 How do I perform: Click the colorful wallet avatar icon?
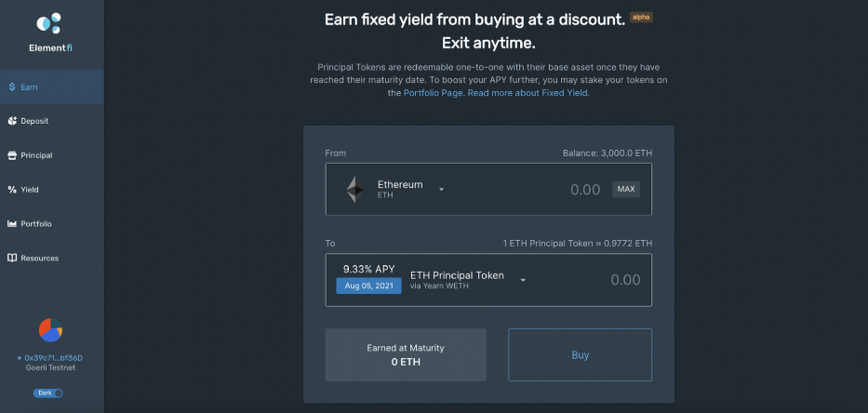pos(51,330)
